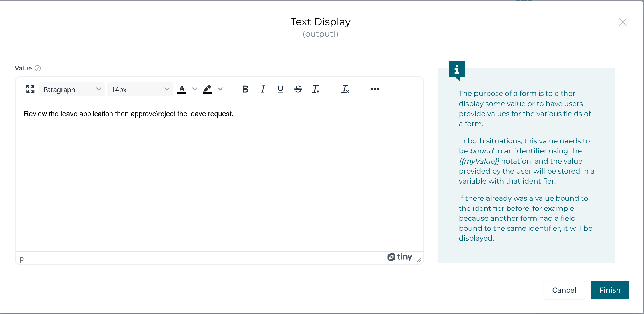This screenshot has width=644, height=314.
Task: Click the Cancel button
Action: coord(564,290)
